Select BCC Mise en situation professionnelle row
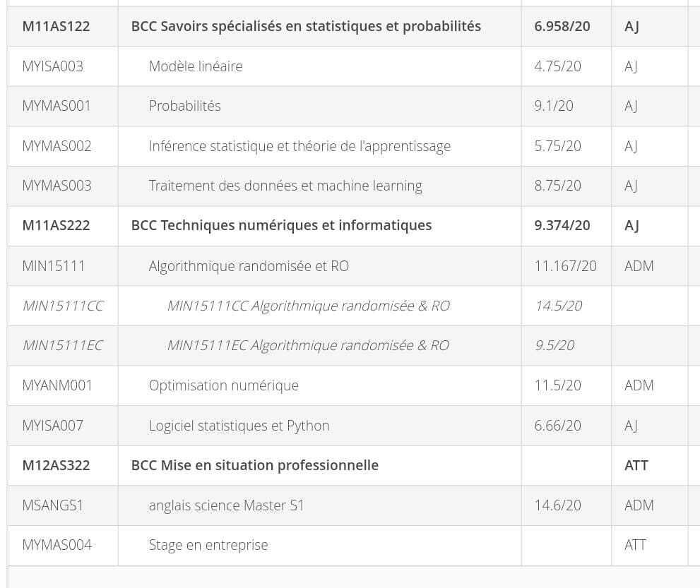Screen dimensions: 700x588 coord(348,465)
